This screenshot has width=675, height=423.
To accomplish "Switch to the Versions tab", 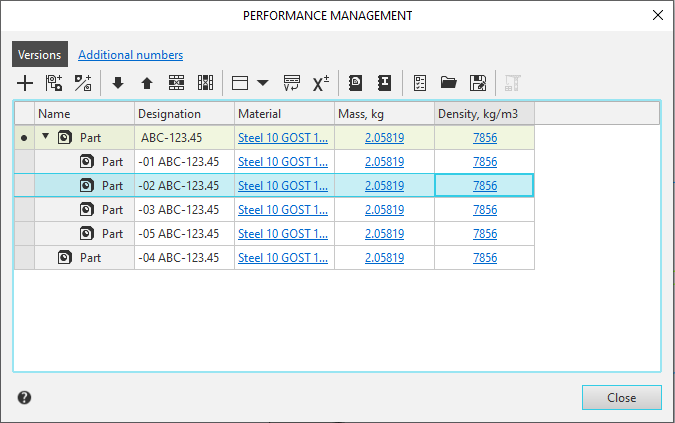I will coord(40,55).
